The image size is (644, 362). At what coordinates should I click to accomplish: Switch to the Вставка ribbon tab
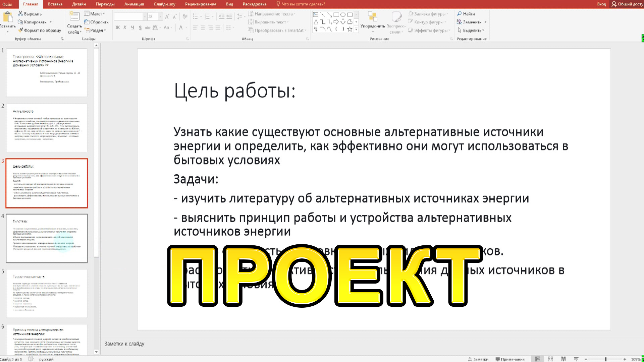tap(56, 4)
